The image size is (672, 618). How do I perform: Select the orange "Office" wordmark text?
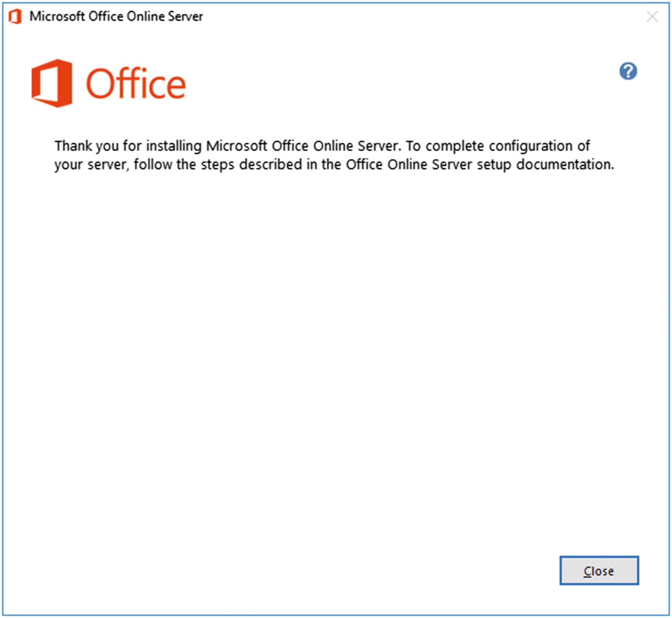coord(136,83)
